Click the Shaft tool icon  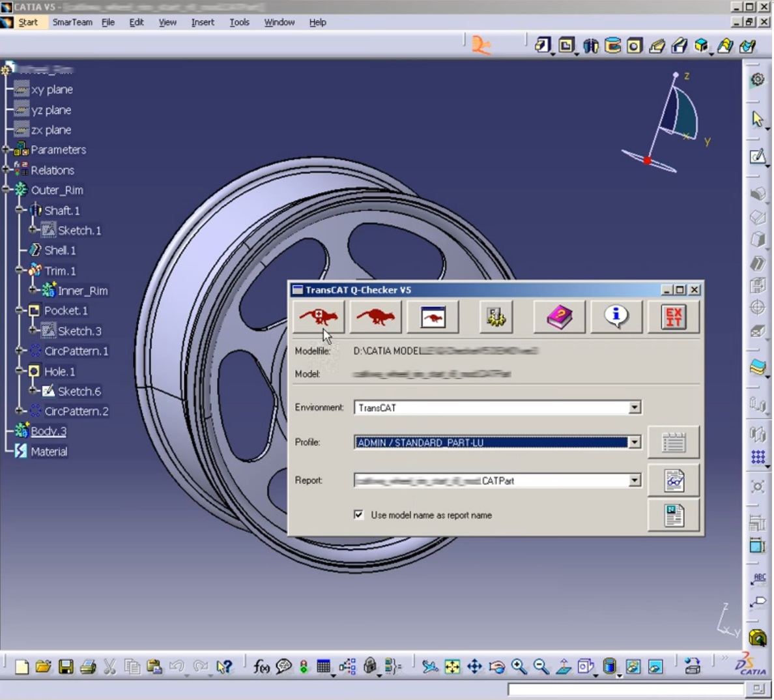coord(590,46)
